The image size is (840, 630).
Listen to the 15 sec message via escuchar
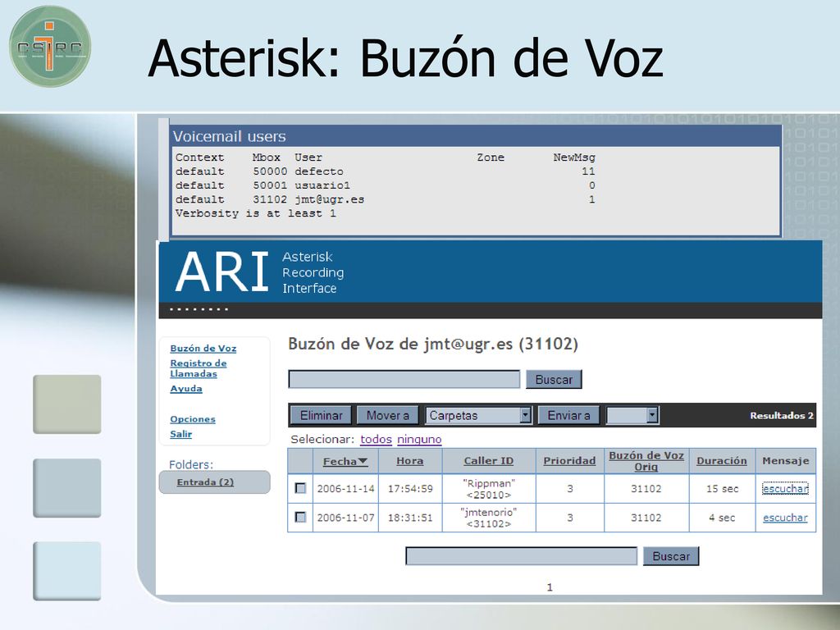(x=785, y=489)
